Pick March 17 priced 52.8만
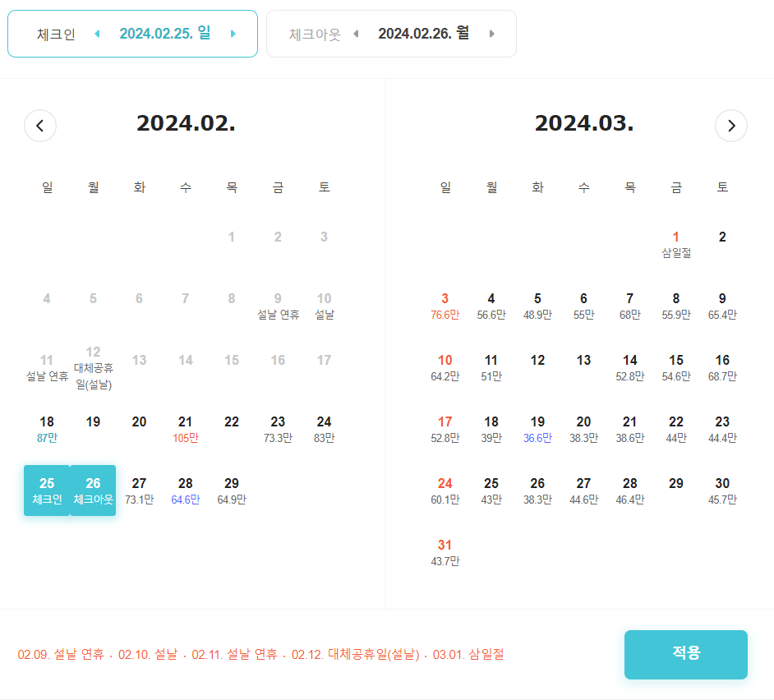Viewport: 774px width, 700px height. pyautogui.click(x=445, y=429)
